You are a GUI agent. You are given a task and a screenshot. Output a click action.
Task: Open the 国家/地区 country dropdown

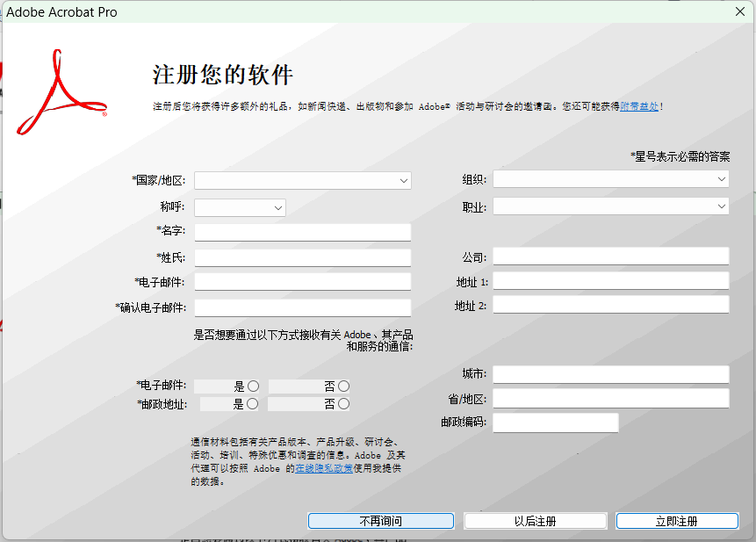303,181
